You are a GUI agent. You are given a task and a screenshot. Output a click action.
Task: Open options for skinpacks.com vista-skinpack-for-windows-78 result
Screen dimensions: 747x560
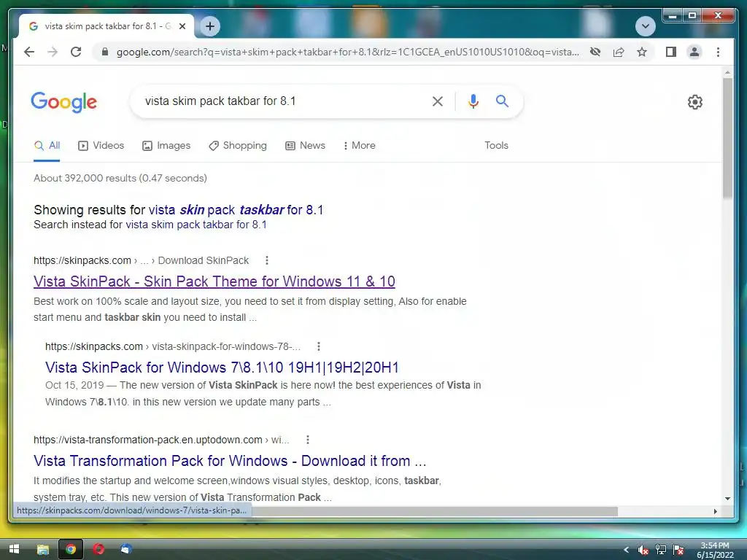[x=319, y=346]
